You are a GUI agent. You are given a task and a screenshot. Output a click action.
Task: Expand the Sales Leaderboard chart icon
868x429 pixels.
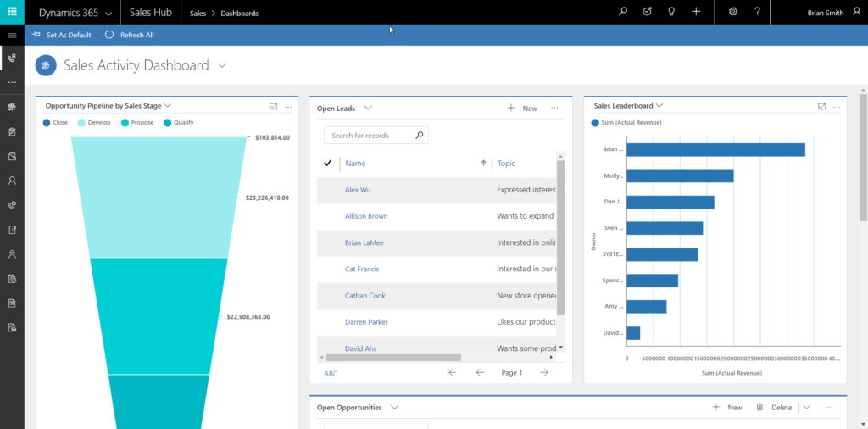click(x=821, y=106)
